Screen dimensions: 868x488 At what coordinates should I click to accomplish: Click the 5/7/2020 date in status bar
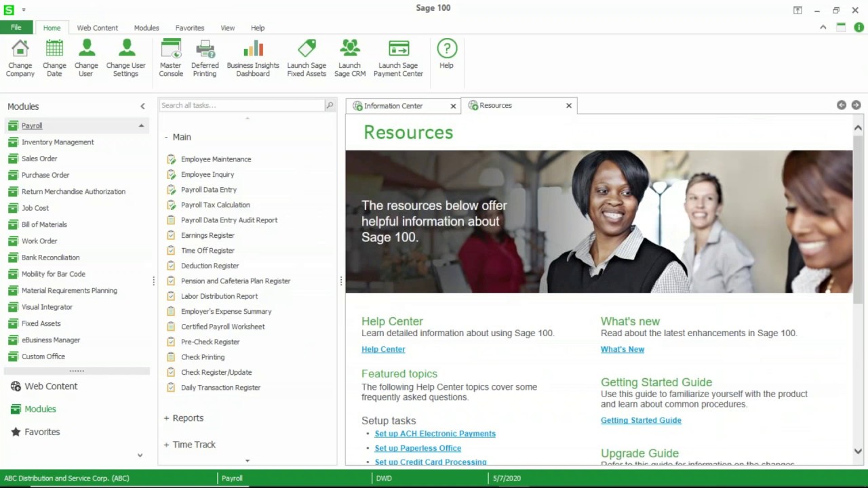[507, 479]
